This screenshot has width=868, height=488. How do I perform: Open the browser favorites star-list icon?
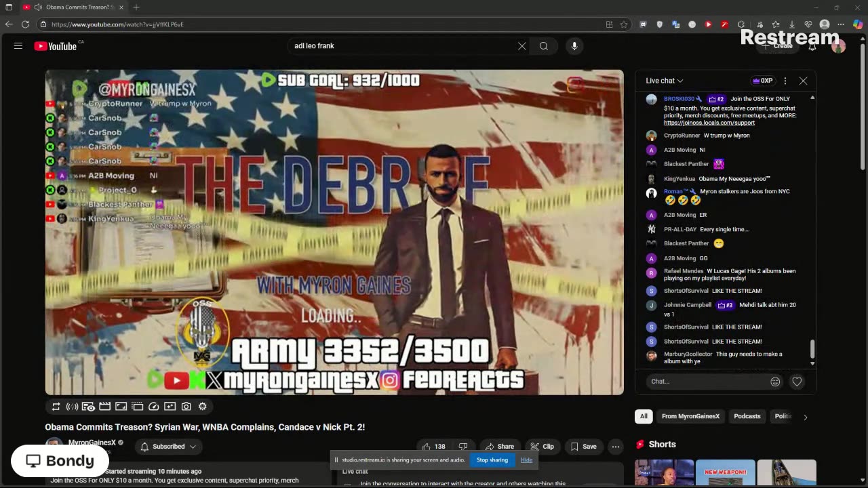pos(775,24)
